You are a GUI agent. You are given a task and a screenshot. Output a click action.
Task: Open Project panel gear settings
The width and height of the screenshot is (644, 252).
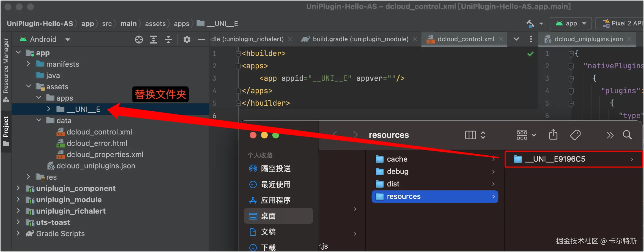187,40
